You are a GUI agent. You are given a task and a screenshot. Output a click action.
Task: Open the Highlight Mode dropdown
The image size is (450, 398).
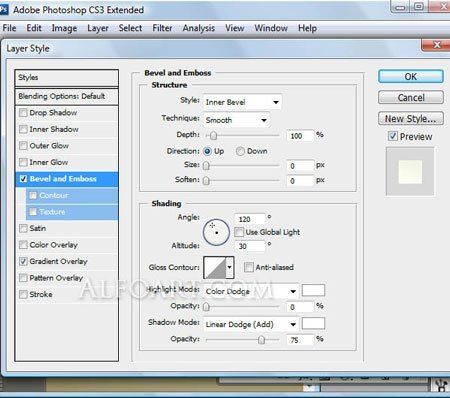click(x=250, y=291)
